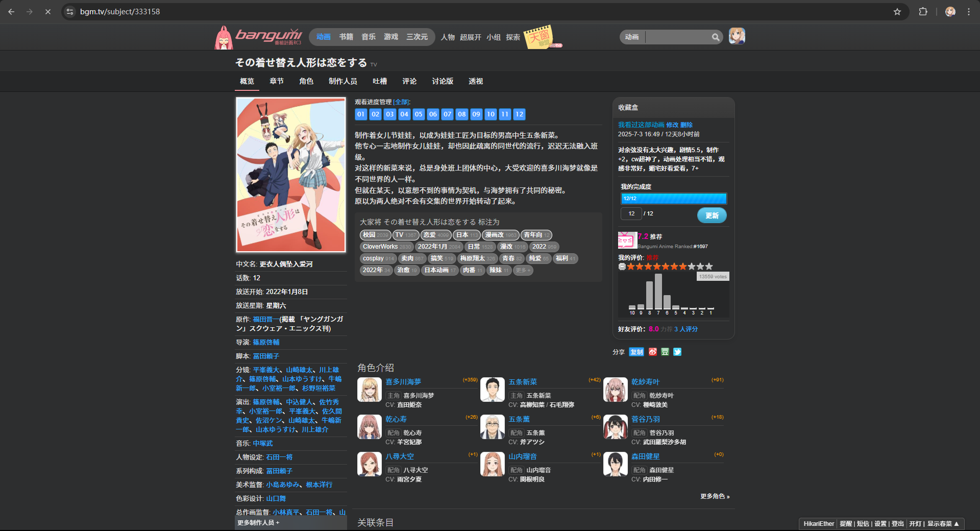Open 乾心寿 character avatar

pos(370,427)
